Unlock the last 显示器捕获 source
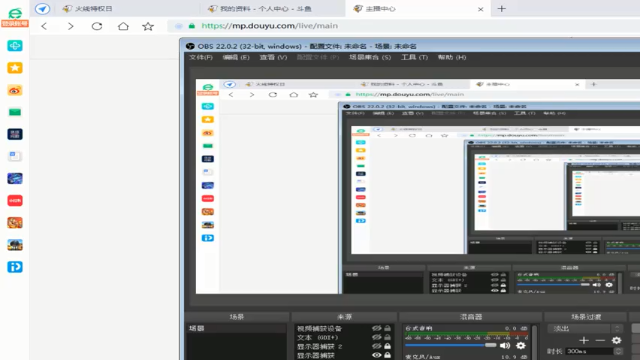The image size is (640, 360). [387, 355]
